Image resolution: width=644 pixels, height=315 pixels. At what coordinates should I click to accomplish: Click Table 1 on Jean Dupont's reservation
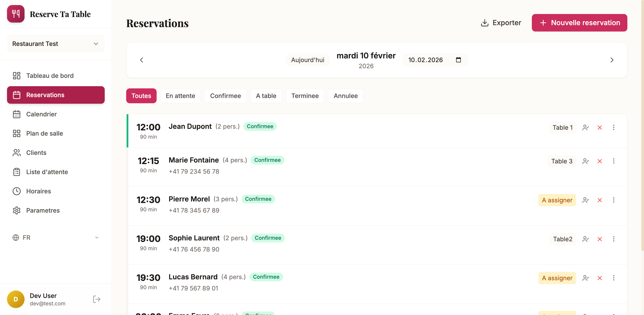pyautogui.click(x=562, y=128)
